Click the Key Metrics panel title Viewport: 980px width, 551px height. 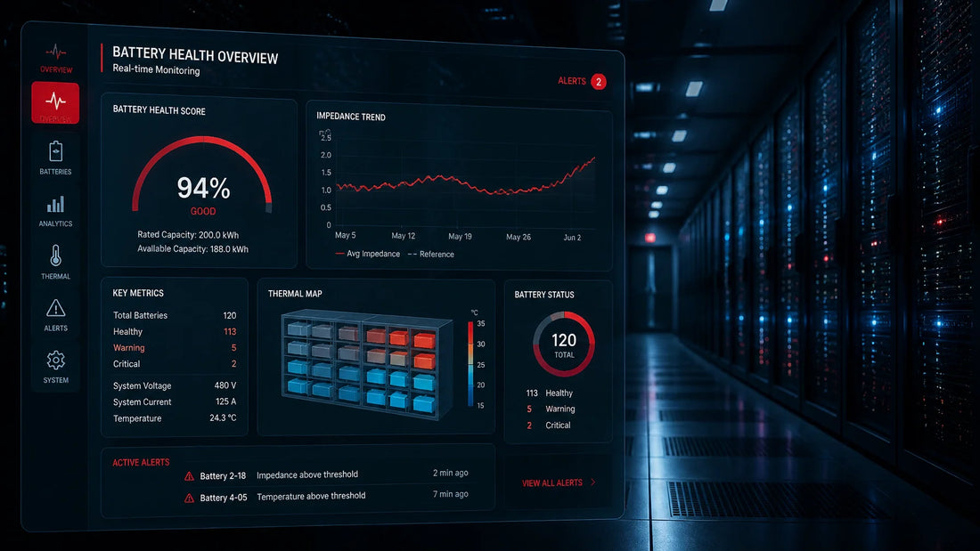click(x=138, y=293)
